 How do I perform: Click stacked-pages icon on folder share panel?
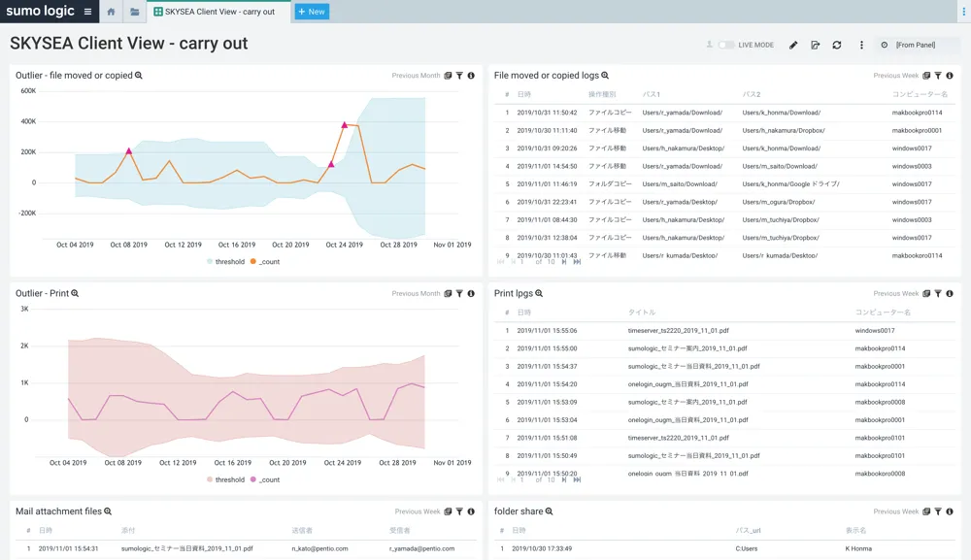pyautogui.click(x=926, y=511)
